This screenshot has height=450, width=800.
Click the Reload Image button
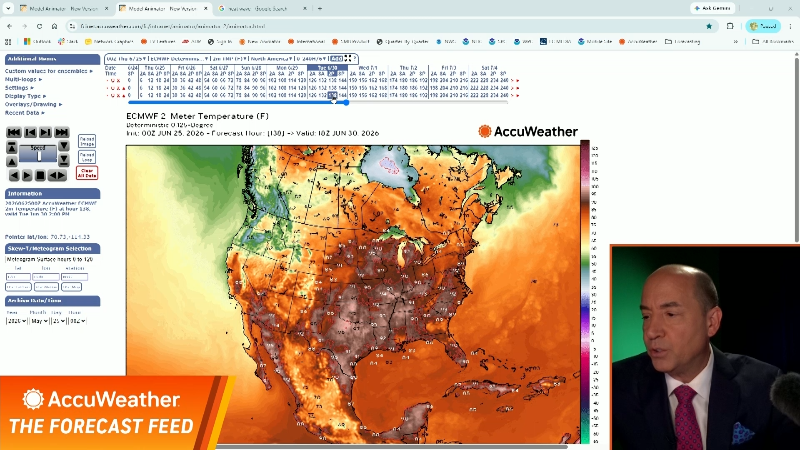click(87, 141)
